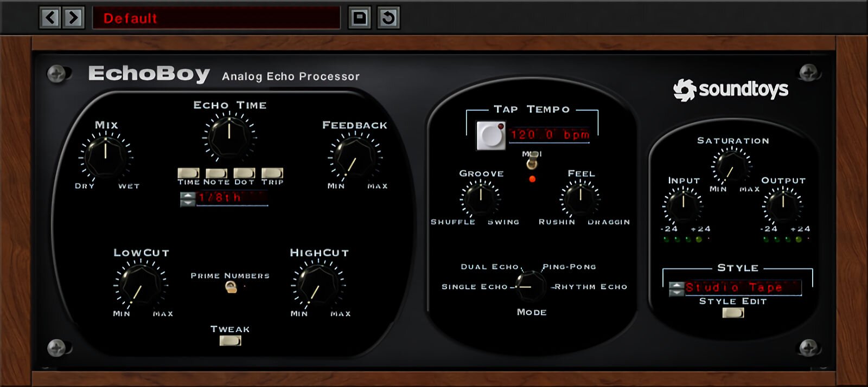Click the Mode selector knob
This screenshot has width=868, height=387.
530,286
